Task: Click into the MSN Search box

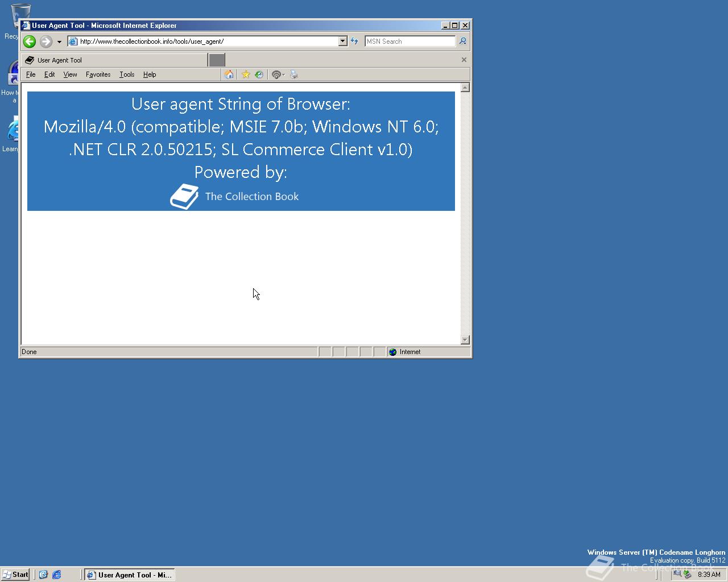Action: point(409,41)
